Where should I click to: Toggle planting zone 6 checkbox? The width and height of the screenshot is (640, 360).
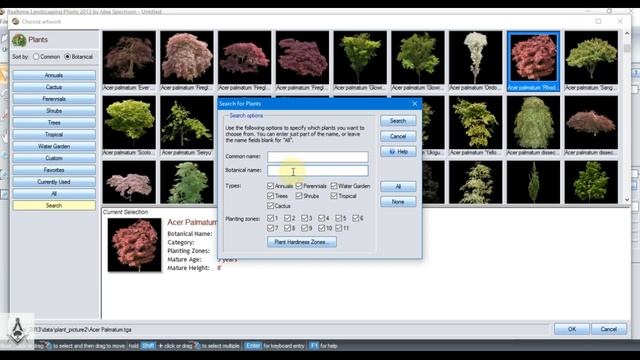356,218
